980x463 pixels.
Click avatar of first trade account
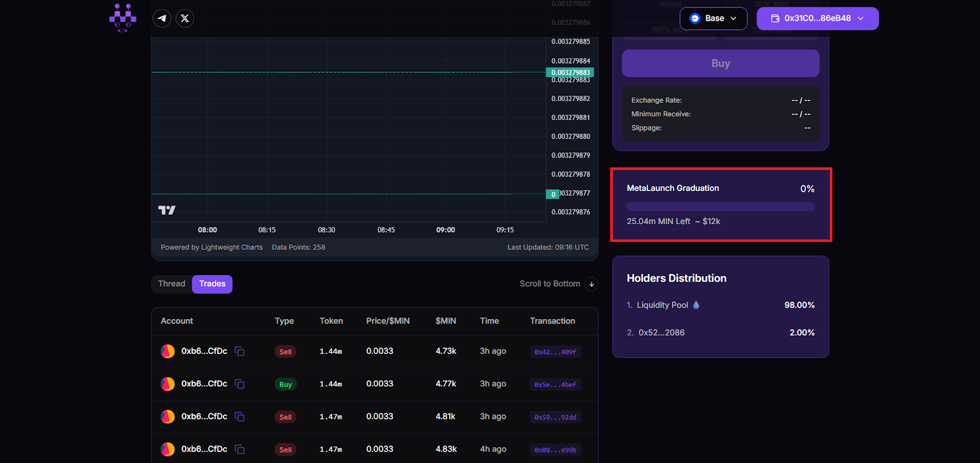168,352
